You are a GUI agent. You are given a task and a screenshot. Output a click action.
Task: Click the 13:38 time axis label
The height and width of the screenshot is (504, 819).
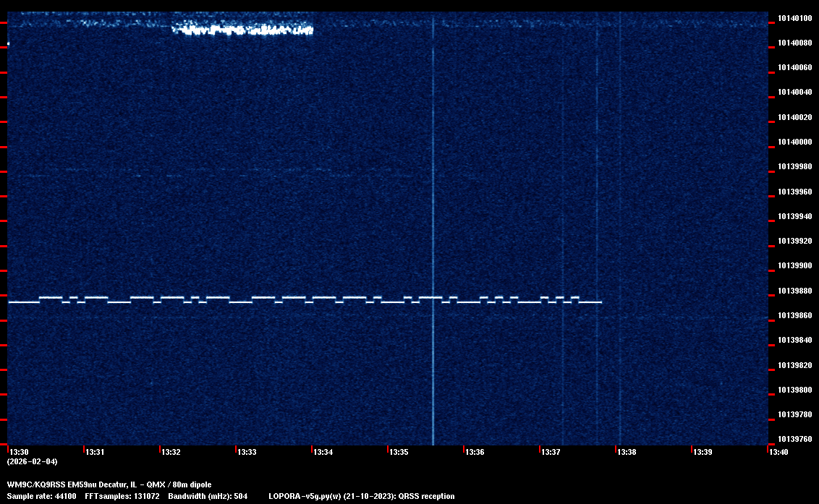[x=627, y=452]
